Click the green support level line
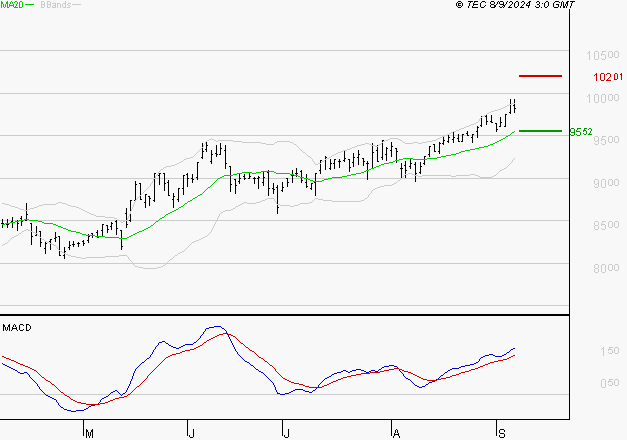This screenshot has height=440, width=627. pyautogui.click(x=540, y=131)
